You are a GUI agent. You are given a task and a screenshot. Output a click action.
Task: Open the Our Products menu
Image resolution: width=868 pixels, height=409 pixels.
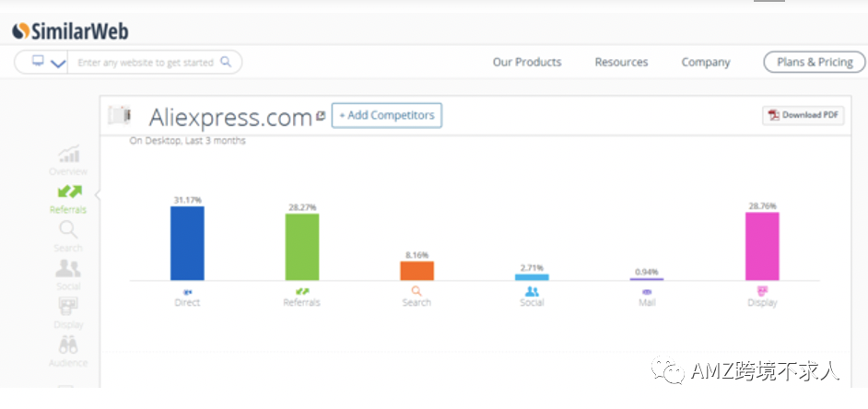(x=527, y=63)
